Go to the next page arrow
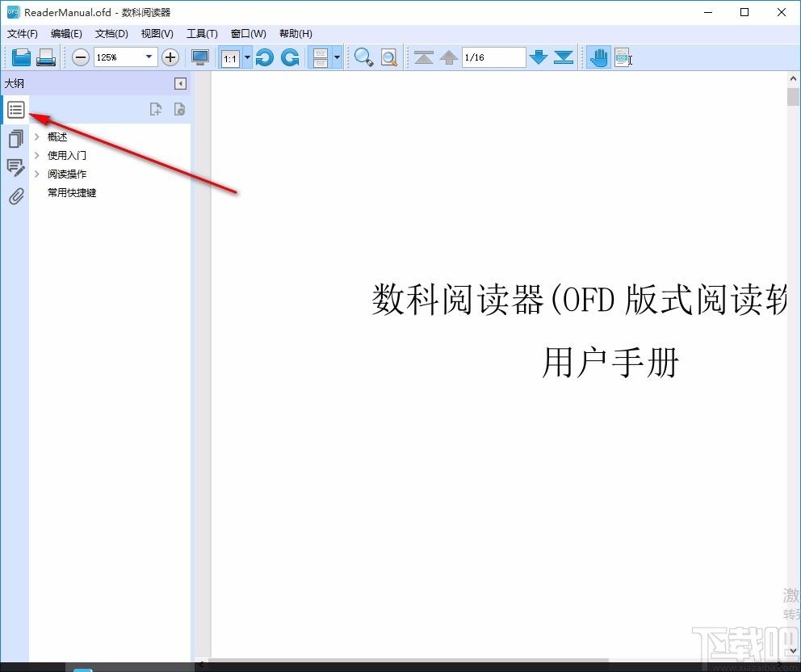Image resolution: width=801 pixels, height=672 pixels. pos(539,57)
